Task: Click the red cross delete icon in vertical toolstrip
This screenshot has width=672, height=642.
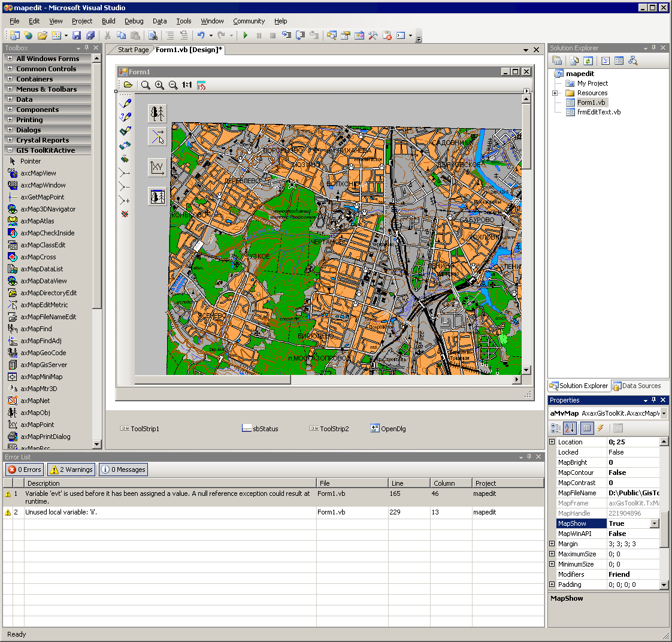Action: pos(125,214)
